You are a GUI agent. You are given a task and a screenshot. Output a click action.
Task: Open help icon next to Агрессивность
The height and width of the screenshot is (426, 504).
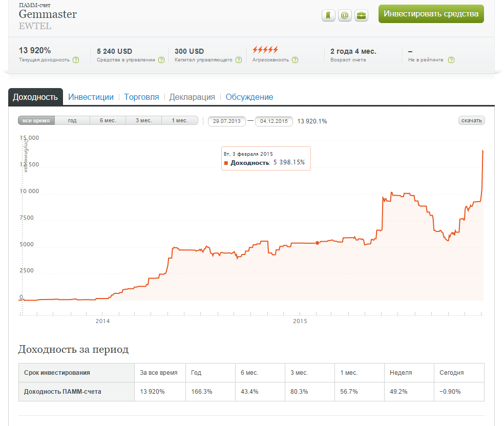(295, 60)
